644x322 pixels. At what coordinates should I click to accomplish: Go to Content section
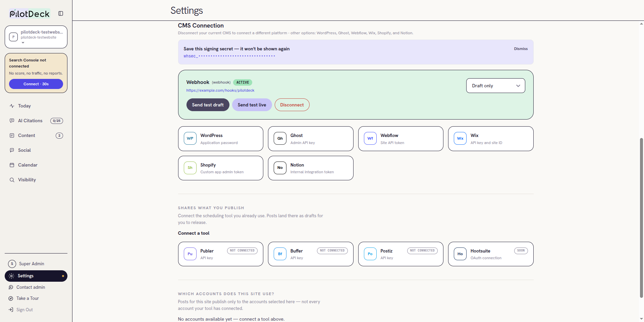coord(36,135)
